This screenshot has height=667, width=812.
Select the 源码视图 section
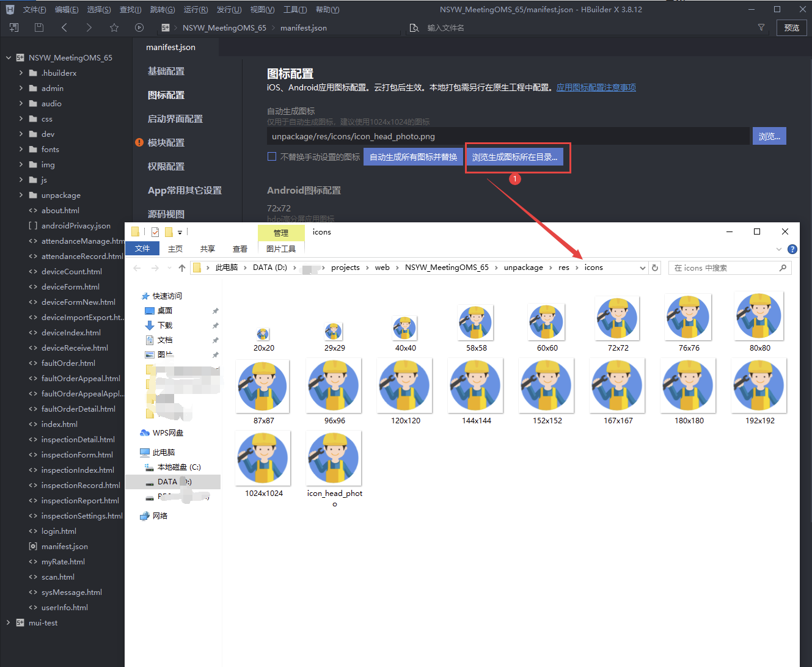coord(166,214)
